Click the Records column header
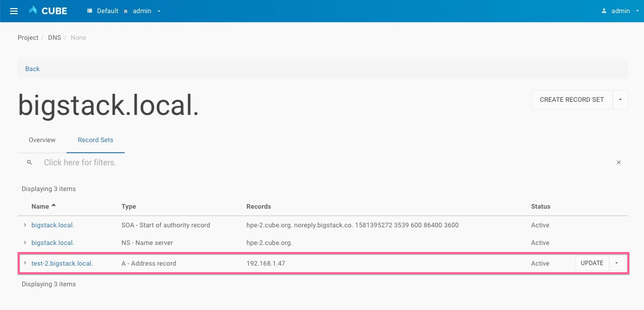The width and height of the screenshot is (644, 310). [258, 207]
